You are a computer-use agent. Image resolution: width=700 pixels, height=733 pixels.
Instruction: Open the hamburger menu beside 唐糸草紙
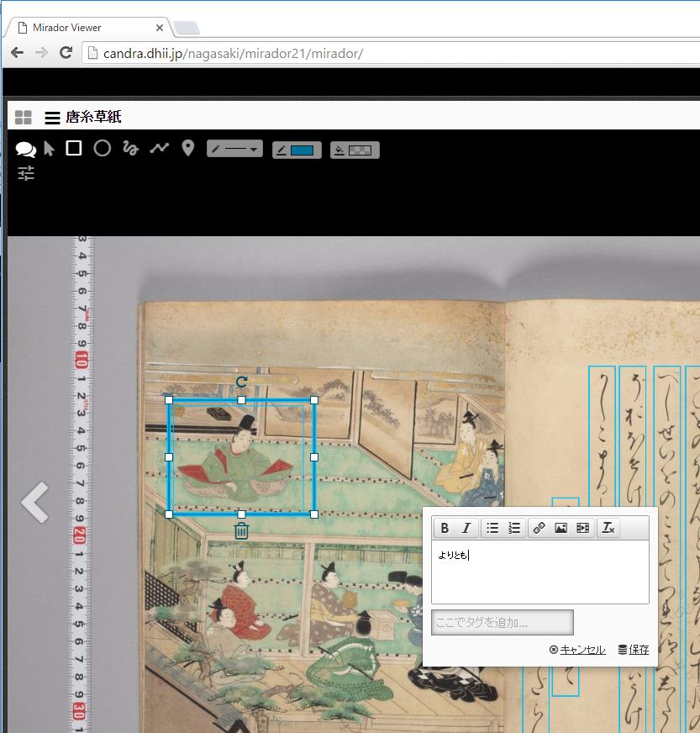click(52, 118)
